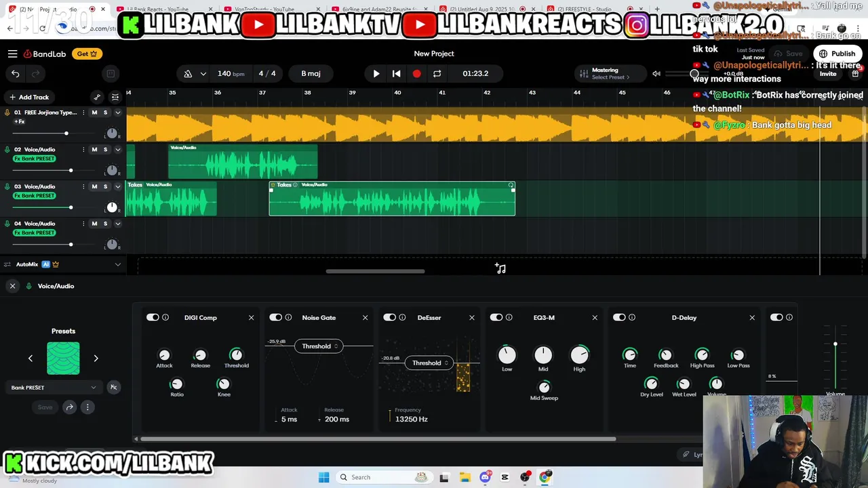
Task: Open the Bank PRESET dropdown
Action: 54,388
